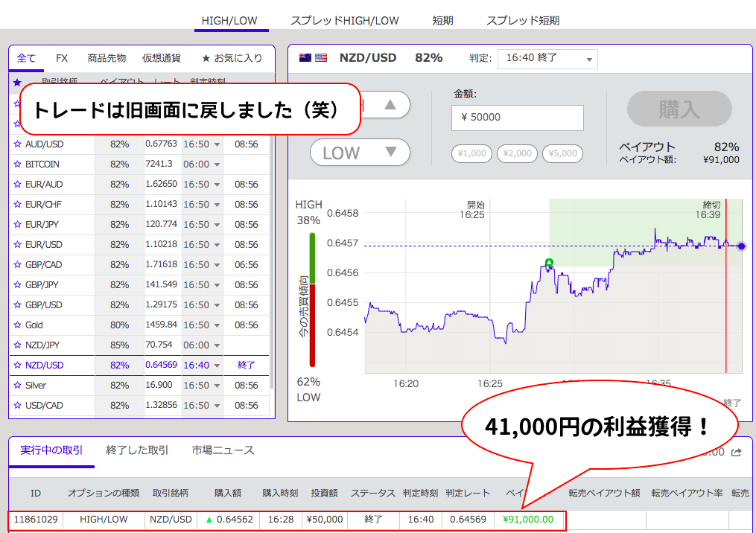This screenshot has width=756, height=533.
Task: Click the 金額 amount input field
Action: 517,118
